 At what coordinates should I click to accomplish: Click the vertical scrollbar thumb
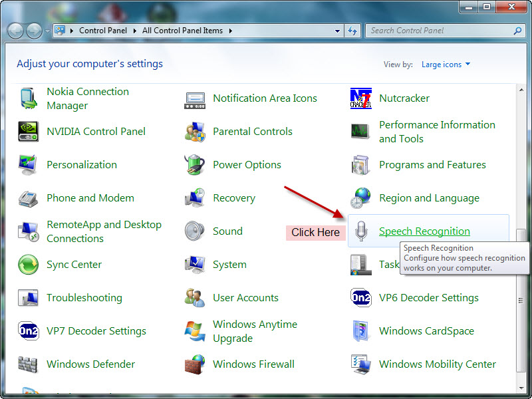click(x=521, y=301)
